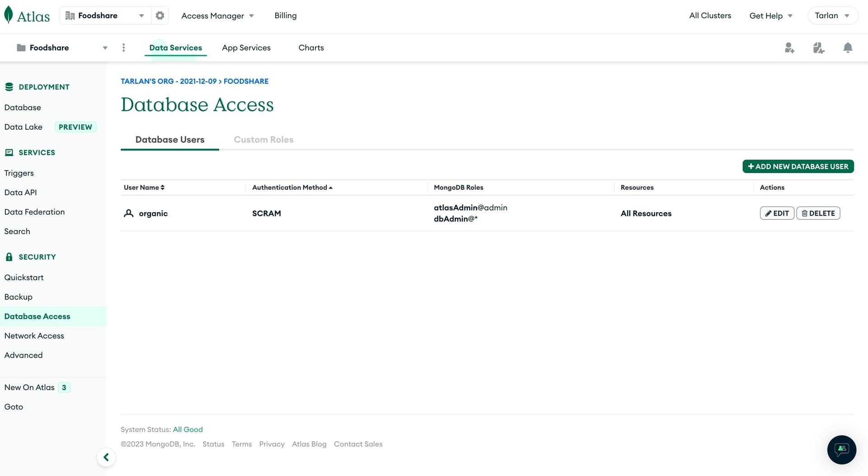Delete the organic database user
The image size is (868, 476).
[x=818, y=213]
